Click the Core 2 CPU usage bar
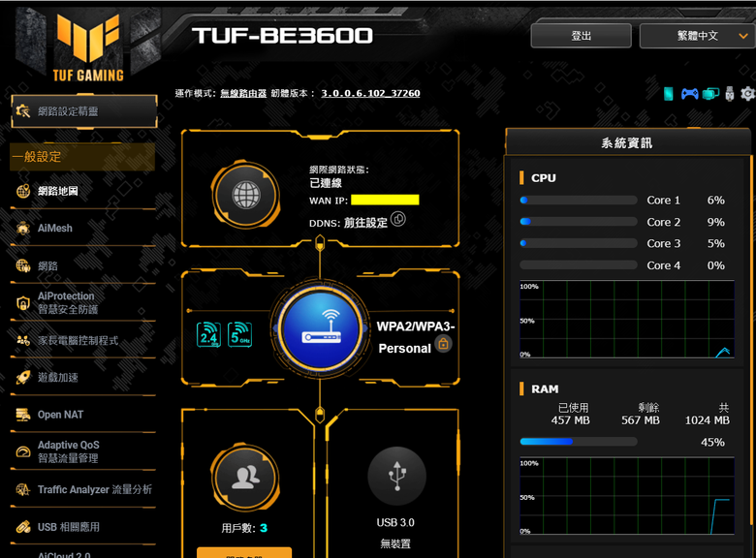Screen dimensions: 756x558 pos(579,222)
